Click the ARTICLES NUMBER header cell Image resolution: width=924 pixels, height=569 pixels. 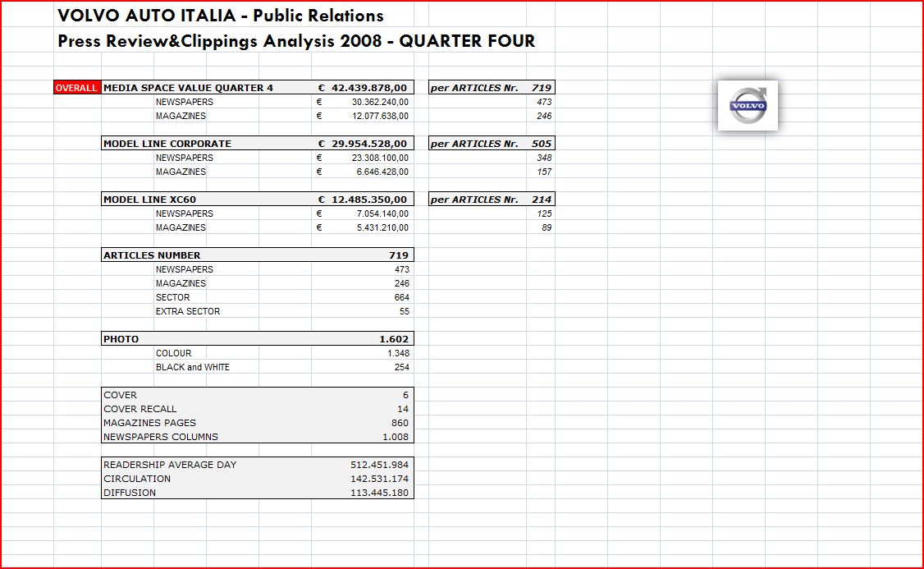(152, 255)
